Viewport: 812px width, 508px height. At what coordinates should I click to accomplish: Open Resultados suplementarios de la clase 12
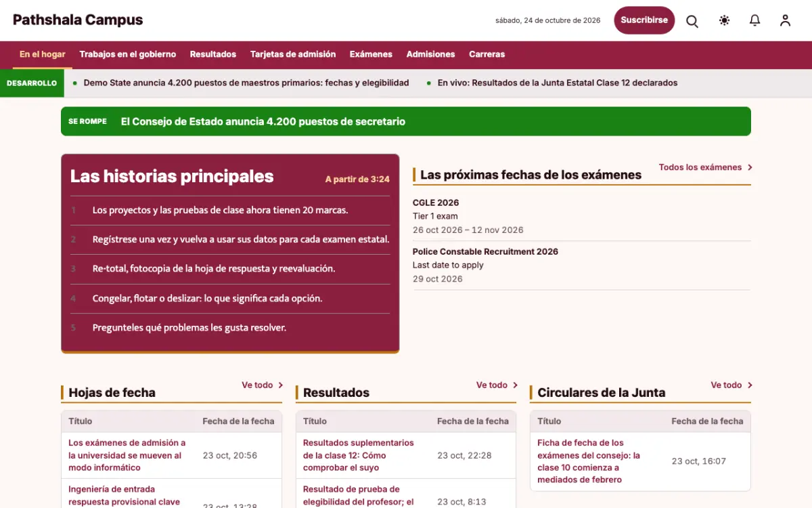coord(359,455)
